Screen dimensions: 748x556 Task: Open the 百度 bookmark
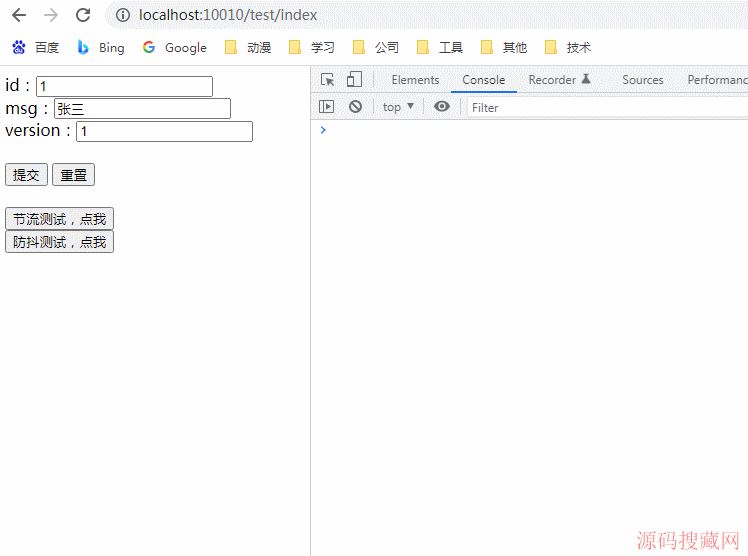pos(35,47)
